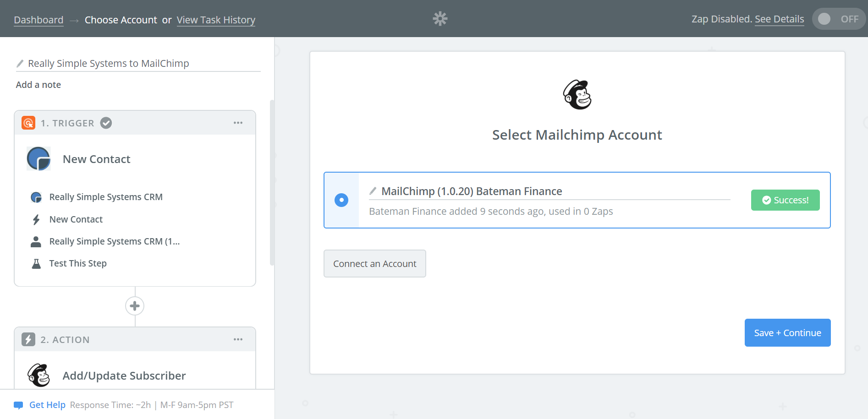Click the flask icon next to Test This Step
The height and width of the screenshot is (419, 868).
[x=36, y=263]
